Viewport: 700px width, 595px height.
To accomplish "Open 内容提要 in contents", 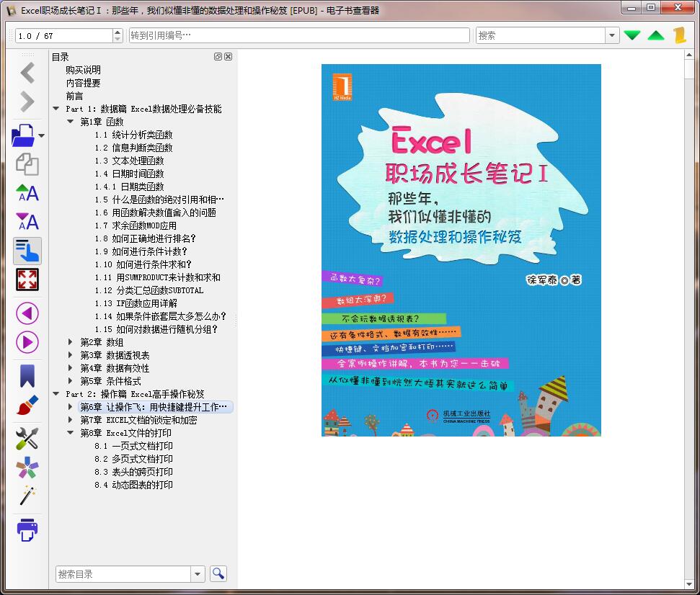I will (83, 83).
